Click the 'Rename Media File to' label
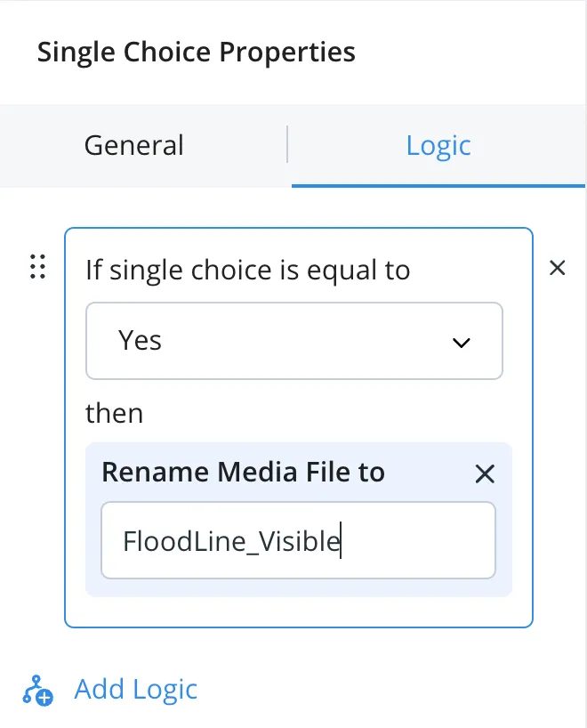 point(243,473)
